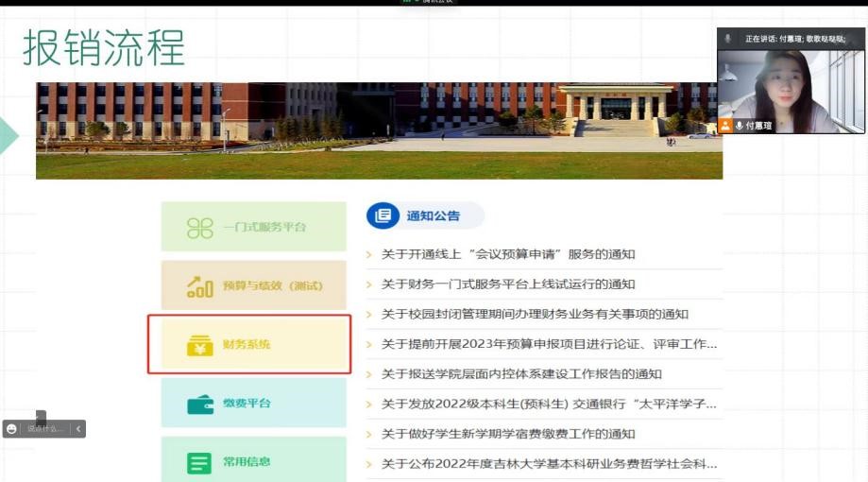Open notice about 提前开展2023年预算申报项目
This screenshot has height=482, width=868.
point(549,344)
